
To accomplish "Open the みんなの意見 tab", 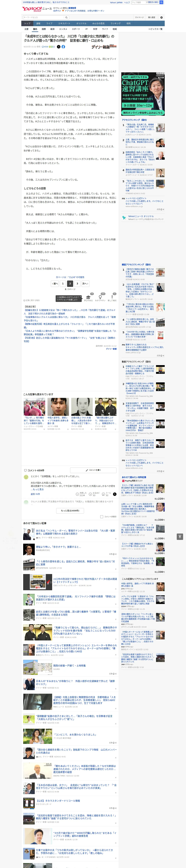I will [x=98, y=24].
